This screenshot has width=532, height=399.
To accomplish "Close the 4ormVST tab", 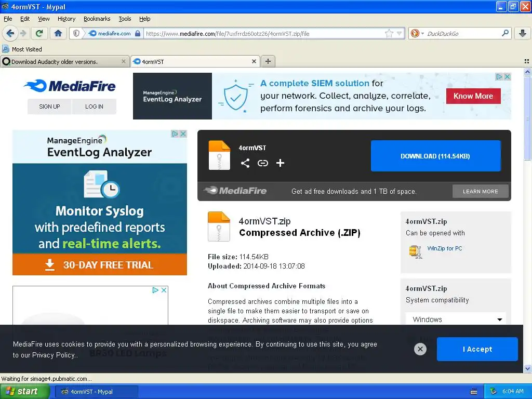I will (x=254, y=61).
